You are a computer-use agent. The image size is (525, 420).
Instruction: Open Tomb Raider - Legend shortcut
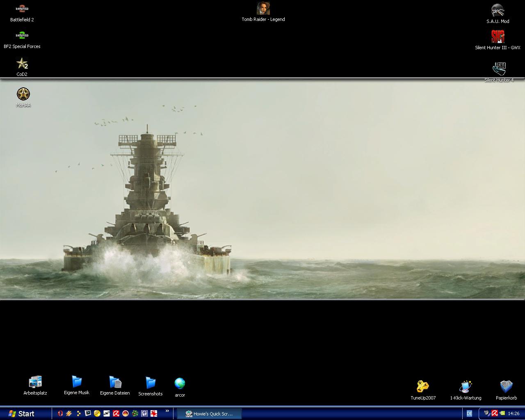(263, 12)
